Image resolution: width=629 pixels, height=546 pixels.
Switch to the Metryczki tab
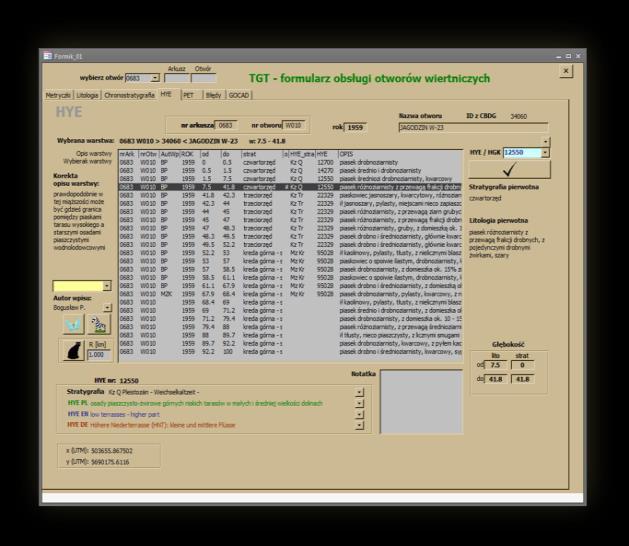58,95
